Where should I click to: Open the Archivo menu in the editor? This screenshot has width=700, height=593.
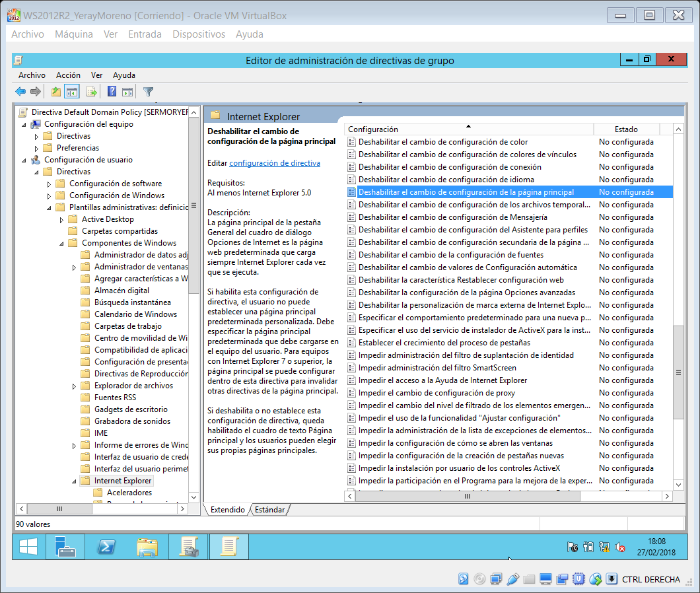tap(32, 75)
